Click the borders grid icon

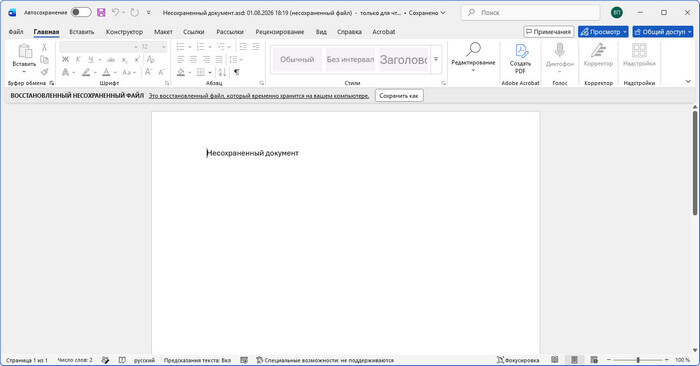click(200, 72)
